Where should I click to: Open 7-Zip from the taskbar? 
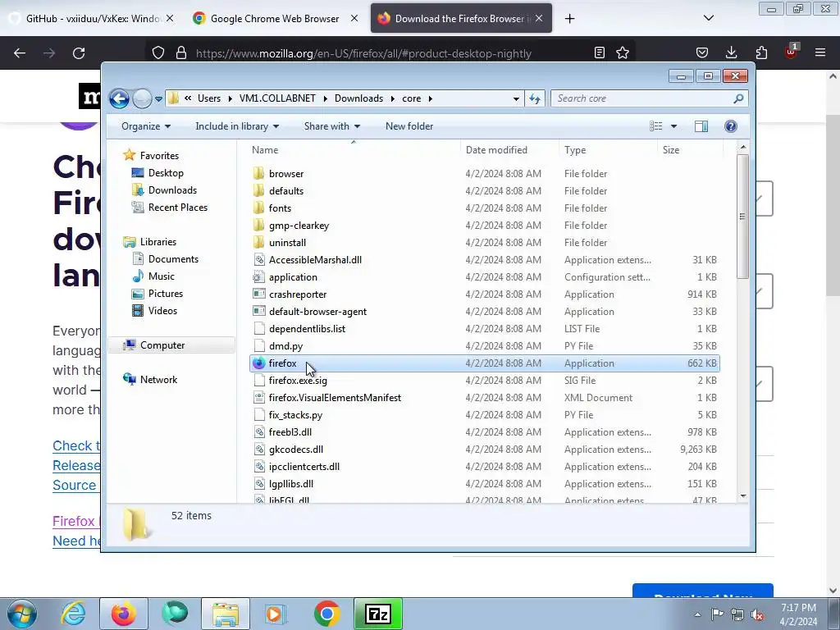coord(378,614)
